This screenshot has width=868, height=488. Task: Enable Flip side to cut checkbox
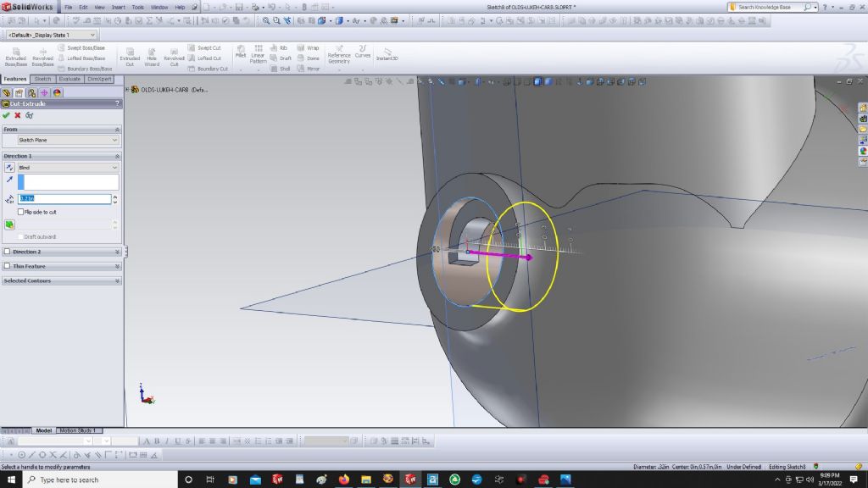[21, 212]
